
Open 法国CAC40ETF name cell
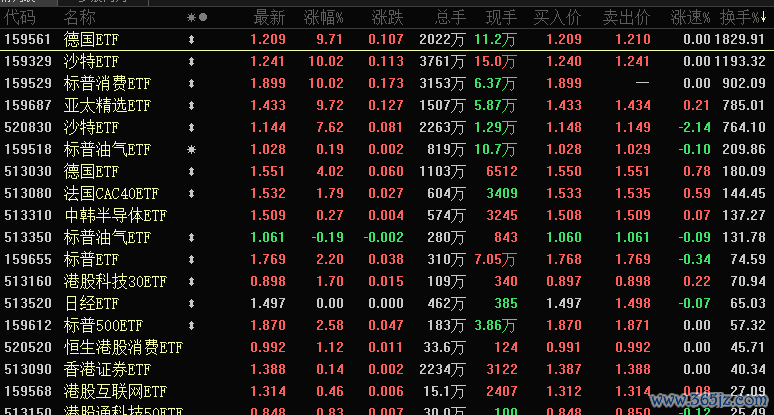111,193
